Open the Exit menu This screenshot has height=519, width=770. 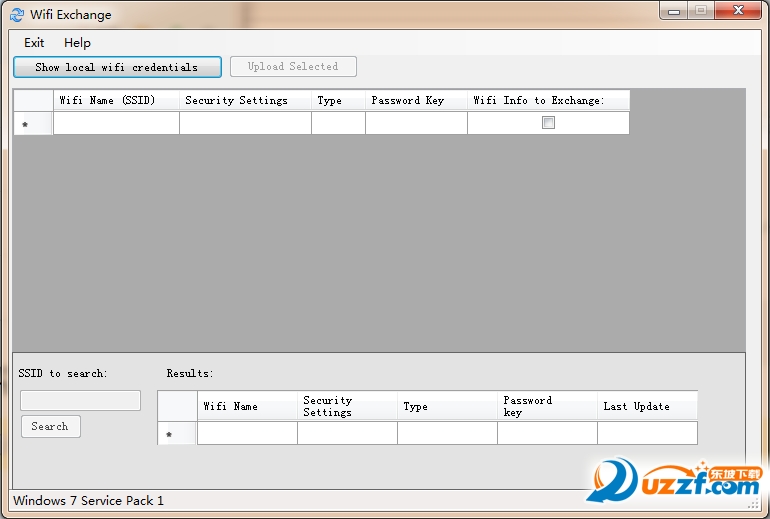pos(34,43)
